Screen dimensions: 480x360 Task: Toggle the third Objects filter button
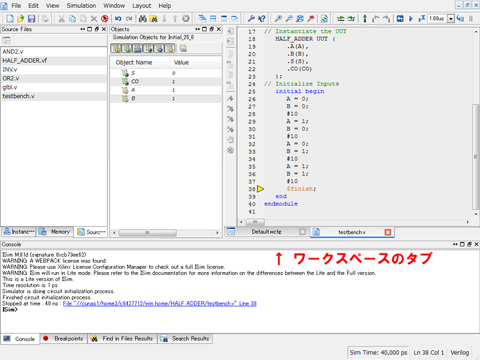tap(137, 48)
